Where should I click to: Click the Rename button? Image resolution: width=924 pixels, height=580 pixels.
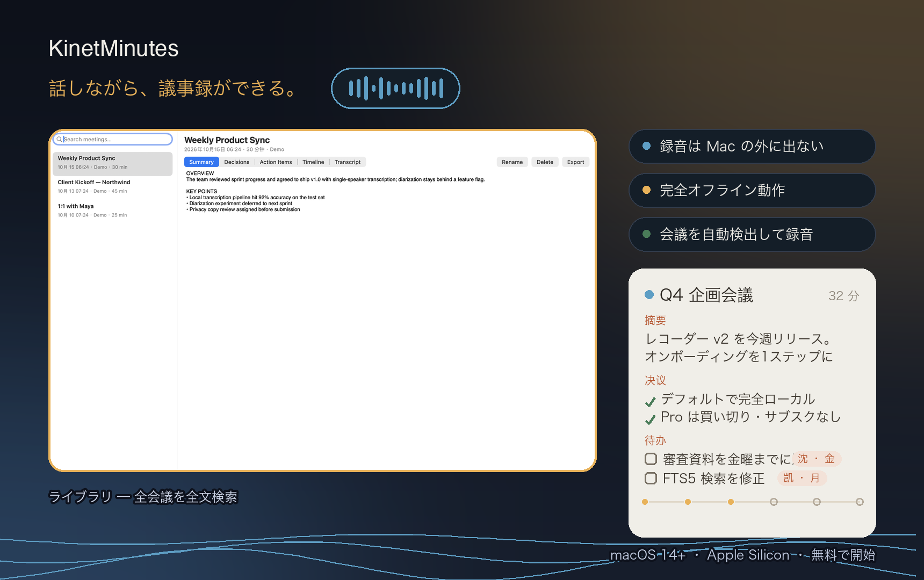[512, 162]
